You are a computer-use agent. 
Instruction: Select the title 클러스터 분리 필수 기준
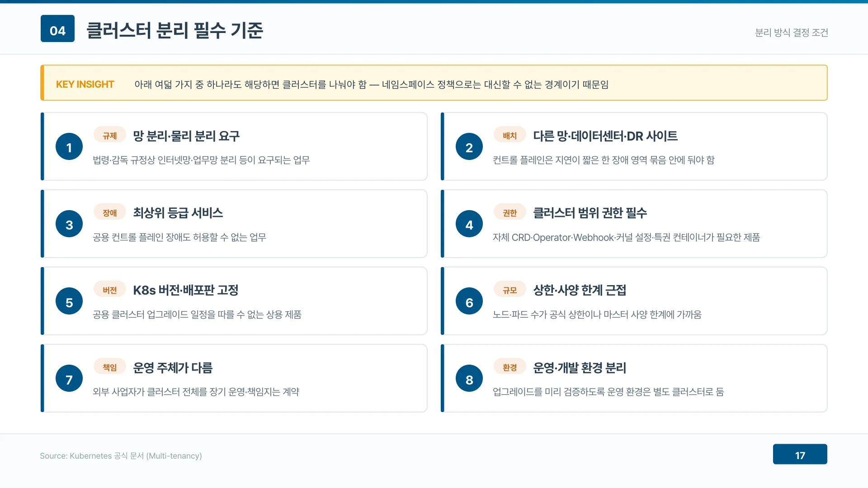coord(175,30)
